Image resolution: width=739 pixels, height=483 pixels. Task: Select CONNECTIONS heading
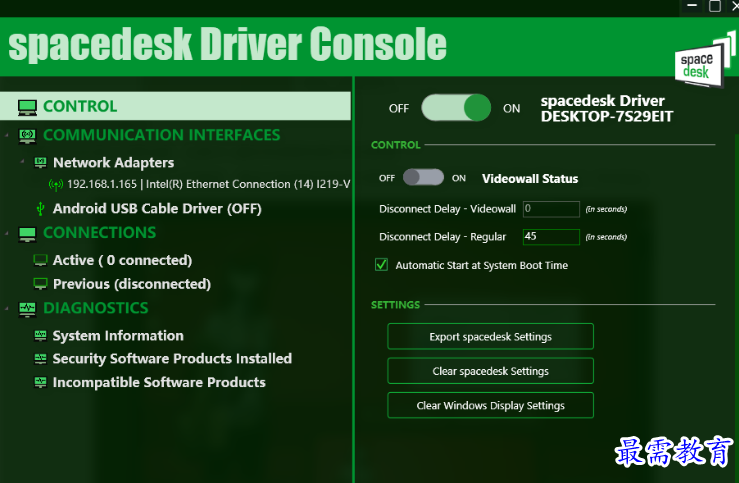point(99,233)
